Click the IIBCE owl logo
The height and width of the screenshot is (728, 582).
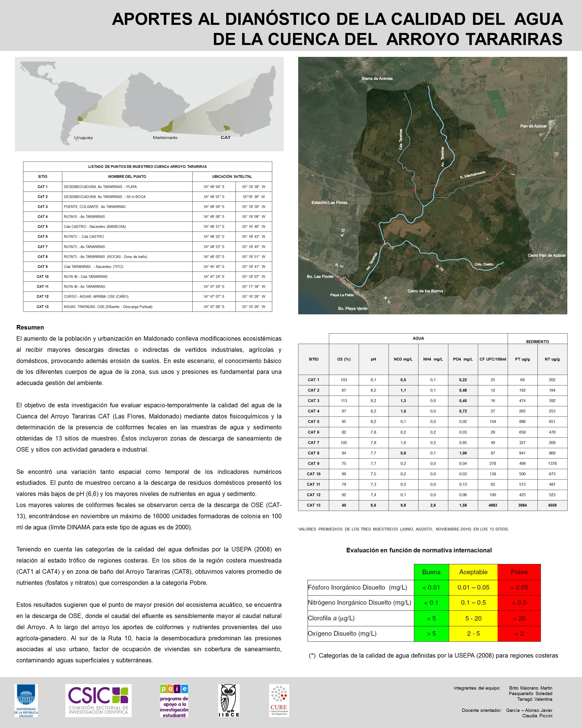(x=229, y=701)
